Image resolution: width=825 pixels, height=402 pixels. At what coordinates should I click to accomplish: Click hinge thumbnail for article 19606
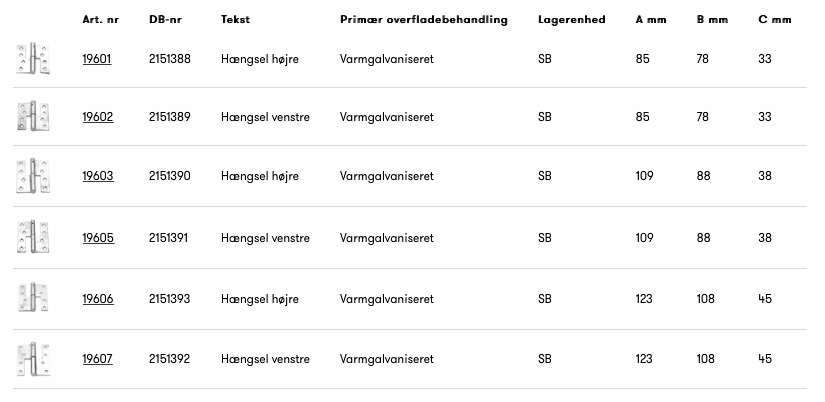click(32, 299)
